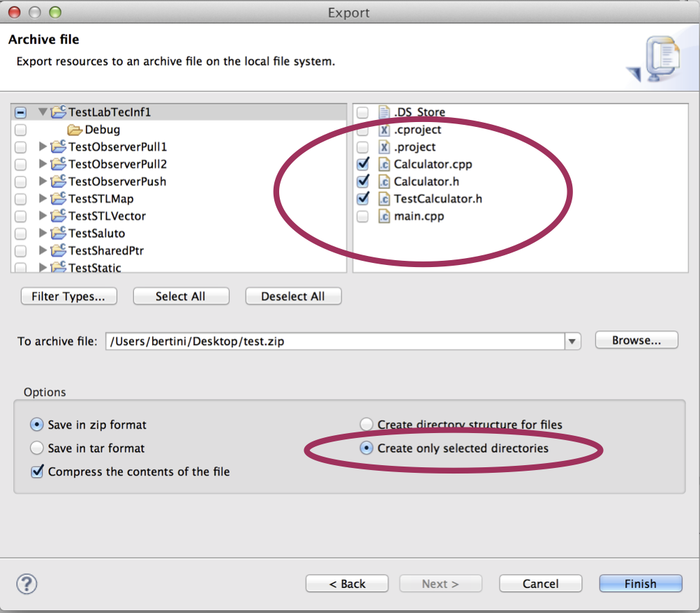Viewport: 700px width, 613px height.
Task: Uncheck the Calculator.h checkbox
Action: pyautogui.click(x=363, y=181)
